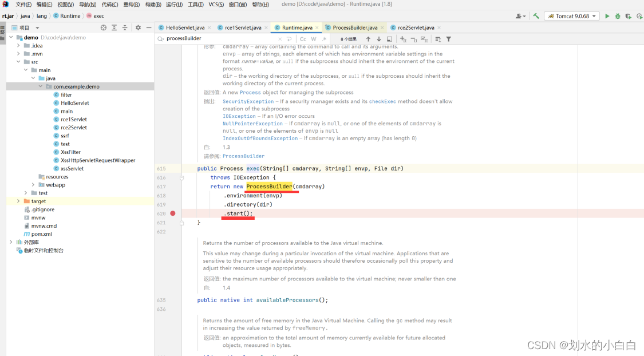
Task: Collapse all items in project panel
Action: point(125,27)
